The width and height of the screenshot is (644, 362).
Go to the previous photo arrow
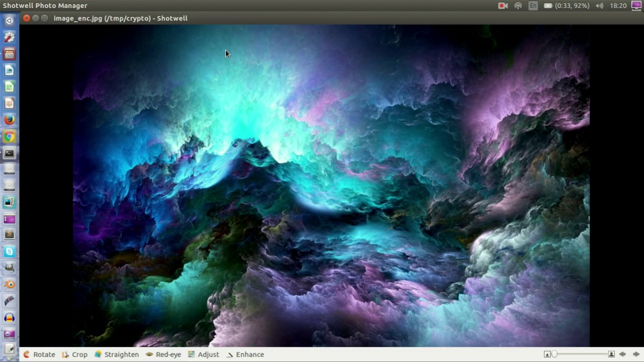click(622, 354)
